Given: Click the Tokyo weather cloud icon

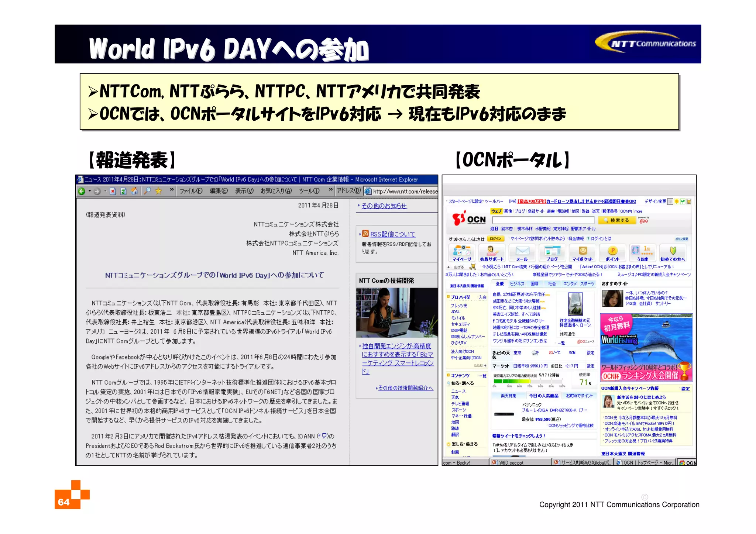Looking at the screenshot, I should (x=535, y=353).
